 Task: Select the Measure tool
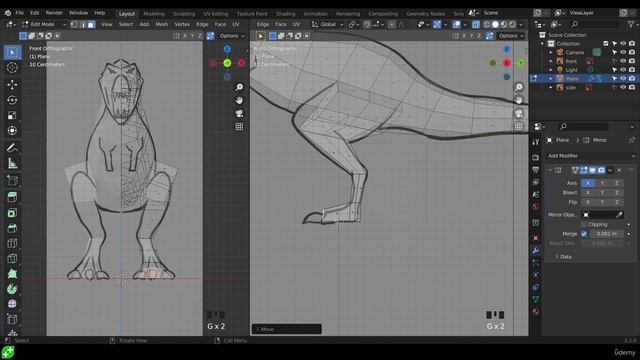pyautogui.click(x=12, y=163)
